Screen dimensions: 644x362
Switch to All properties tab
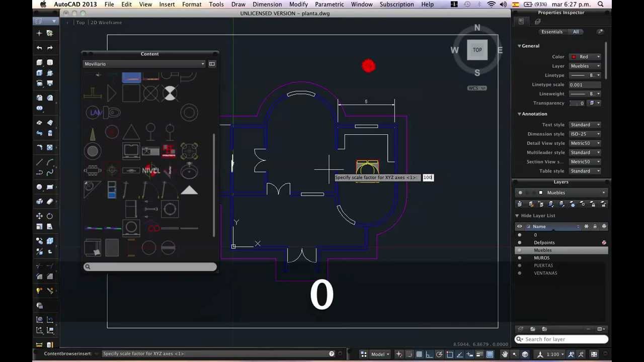pos(576,32)
